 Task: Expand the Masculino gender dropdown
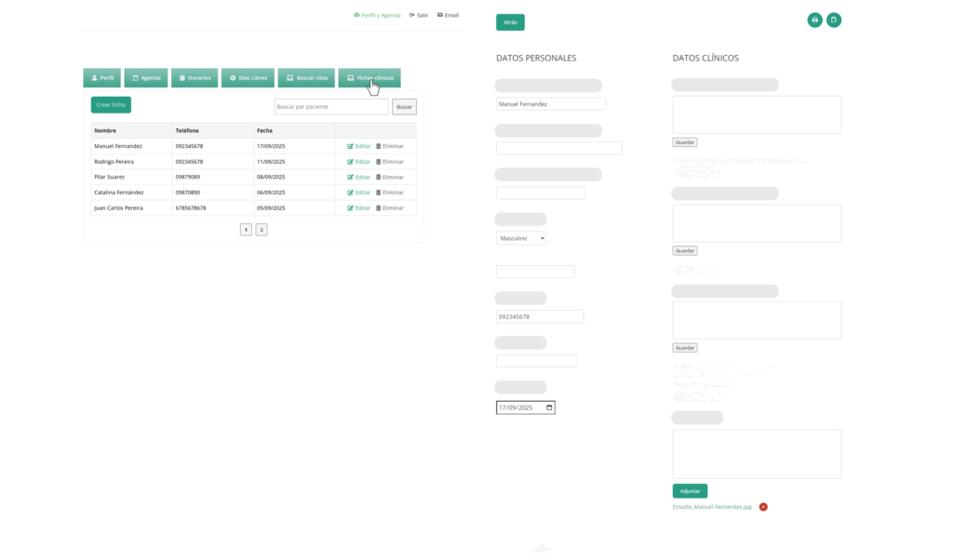tap(521, 238)
